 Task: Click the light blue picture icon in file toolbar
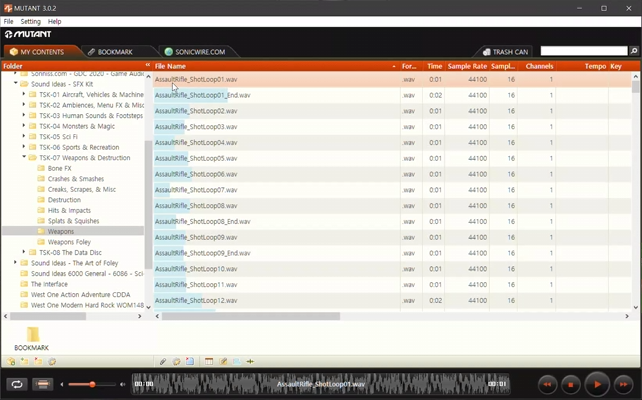tap(237, 362)
